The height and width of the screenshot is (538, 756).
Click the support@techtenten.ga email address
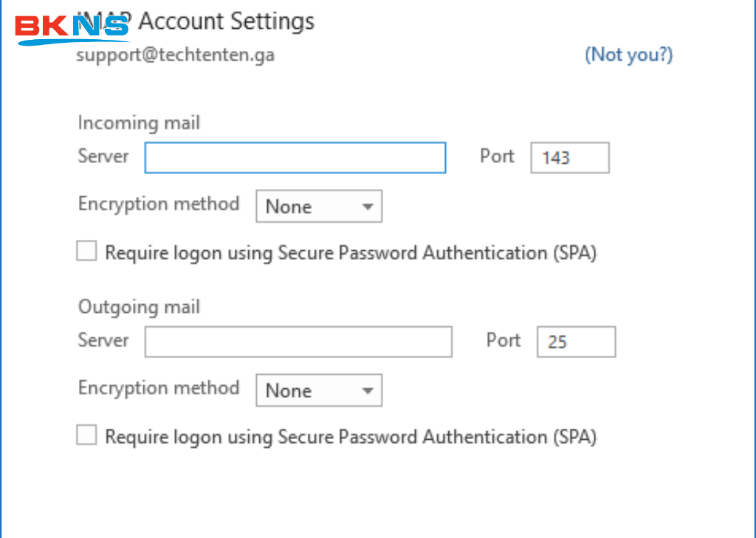175,55
